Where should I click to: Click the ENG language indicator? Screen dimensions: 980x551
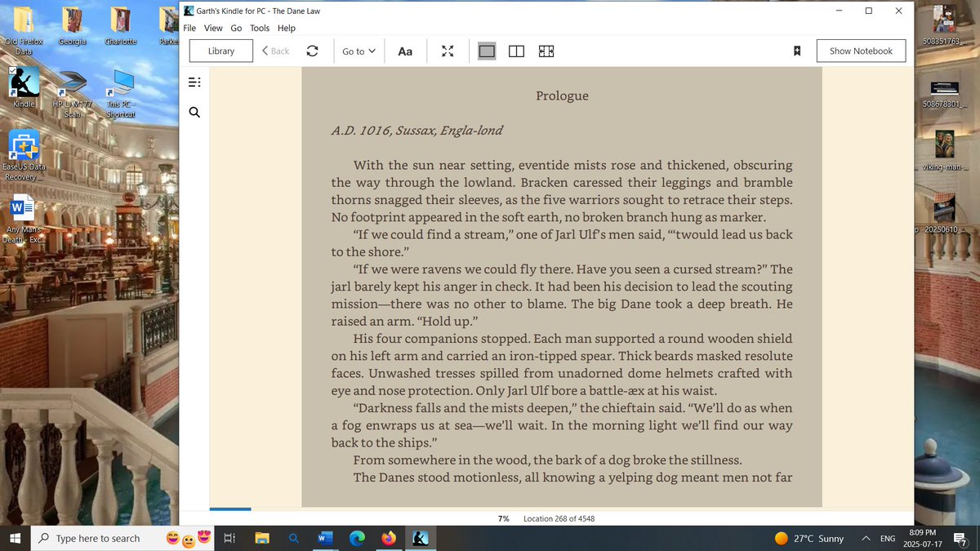click(888, 538)
